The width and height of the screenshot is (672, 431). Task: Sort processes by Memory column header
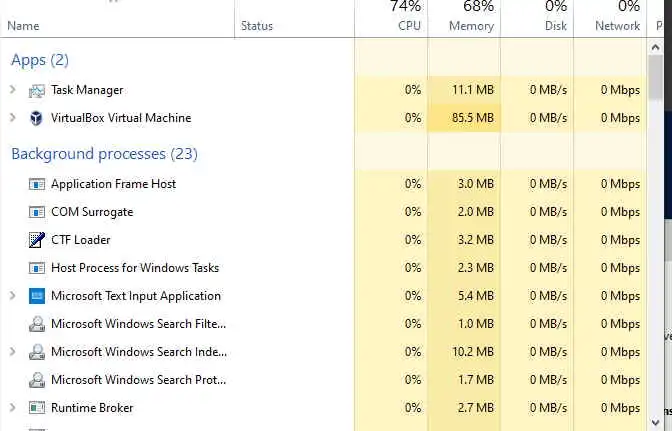(x=471, y=26)
